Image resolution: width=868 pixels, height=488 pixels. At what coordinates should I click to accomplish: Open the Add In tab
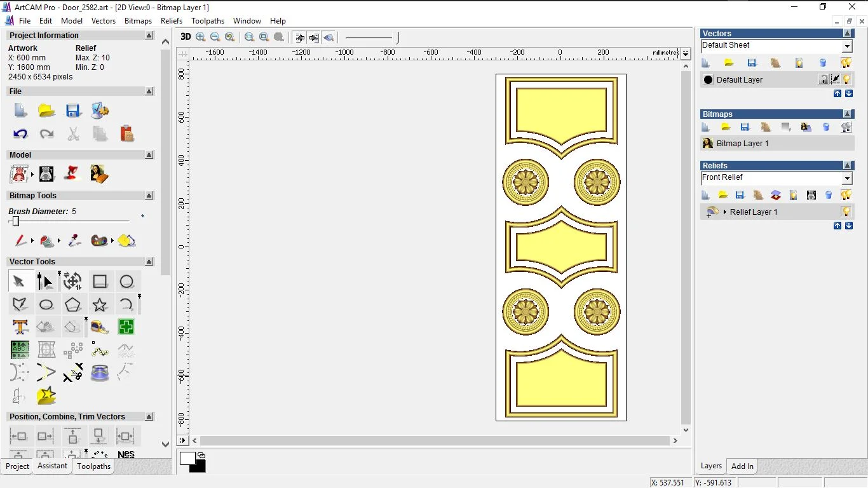click(742, 466)
